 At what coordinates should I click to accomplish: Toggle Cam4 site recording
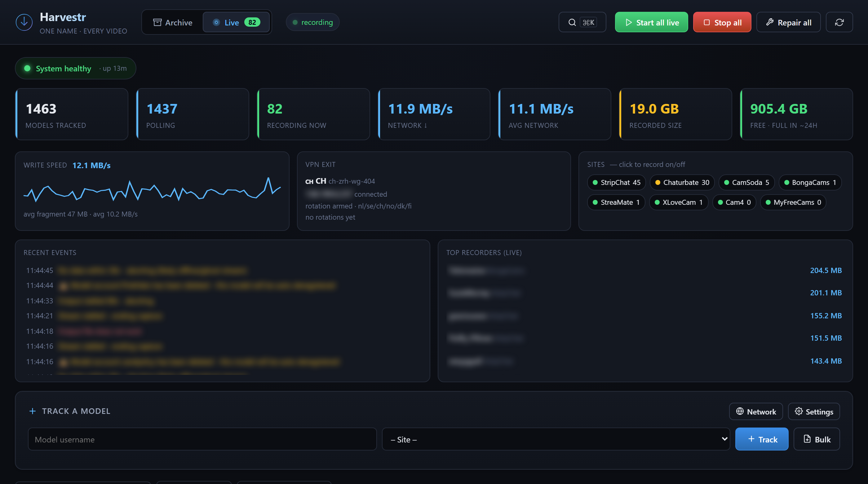click(x=734, y=202)
